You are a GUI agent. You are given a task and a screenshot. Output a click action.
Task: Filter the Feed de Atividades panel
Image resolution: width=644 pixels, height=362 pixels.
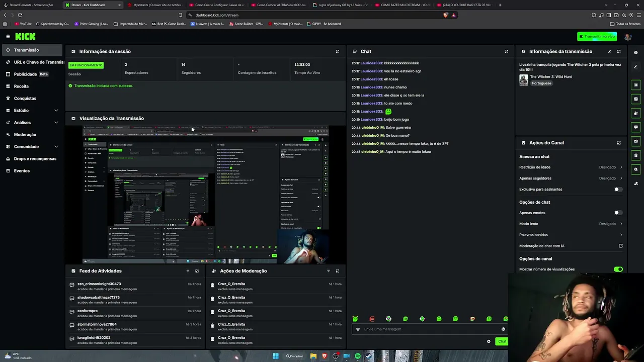pos(188,271)
